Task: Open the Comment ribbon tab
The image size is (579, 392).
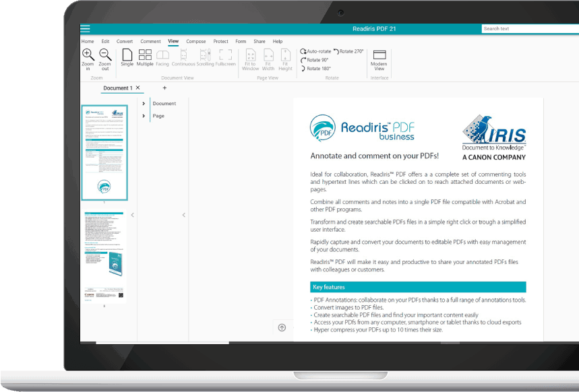Action: [x=150, y=42]
